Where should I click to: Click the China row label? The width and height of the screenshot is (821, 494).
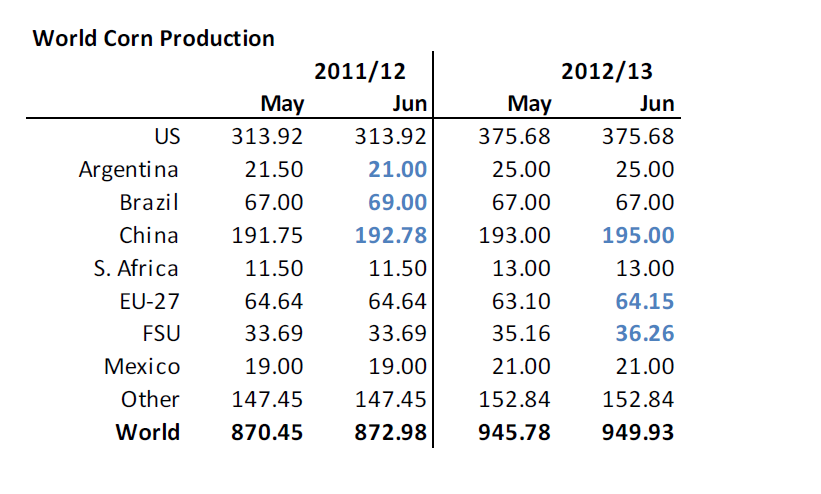point(150,236)
